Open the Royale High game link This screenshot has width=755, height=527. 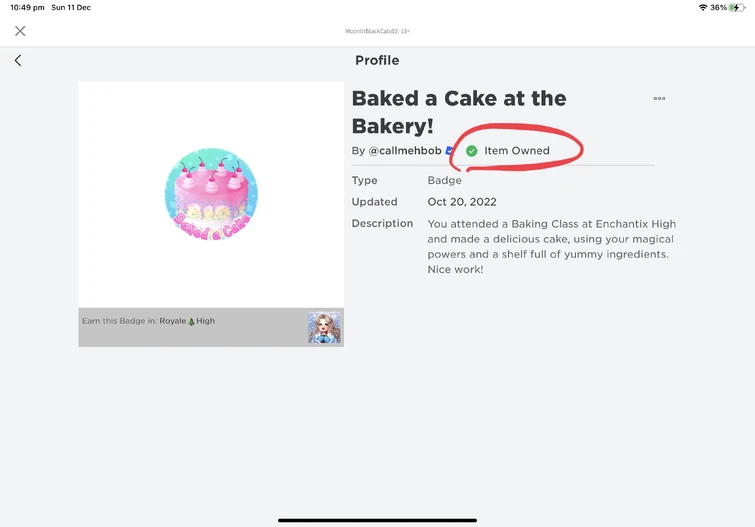187,321
